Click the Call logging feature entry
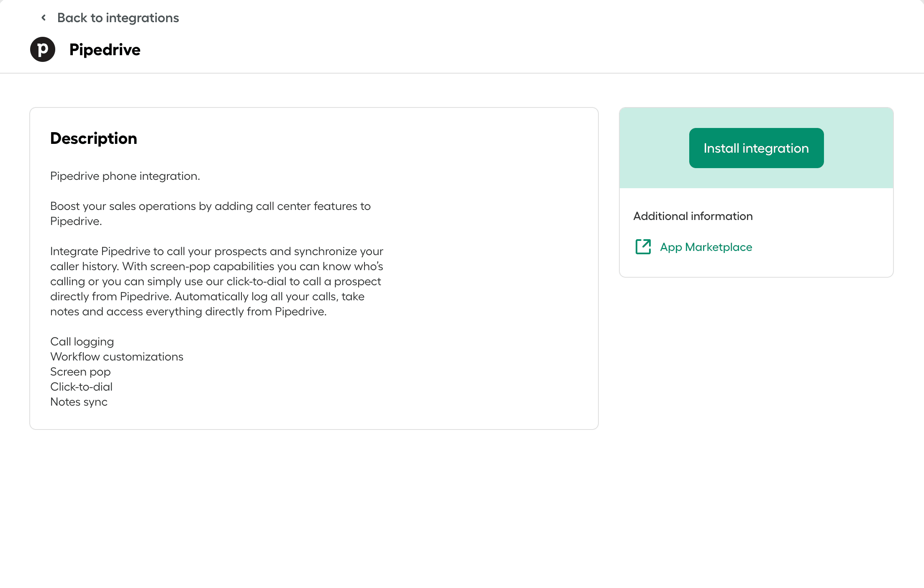Image resolution: width=924 pixels, height=588 pixels. [82, 341]
